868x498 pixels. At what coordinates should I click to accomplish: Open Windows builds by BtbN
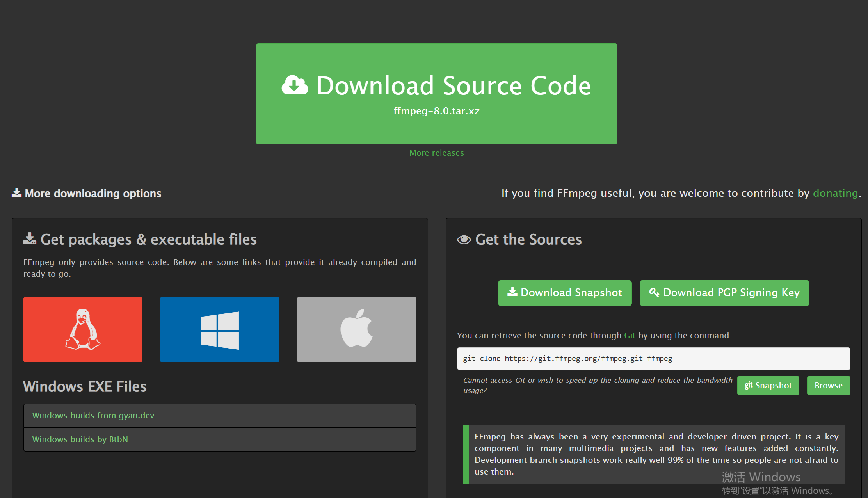click(220, 439)
